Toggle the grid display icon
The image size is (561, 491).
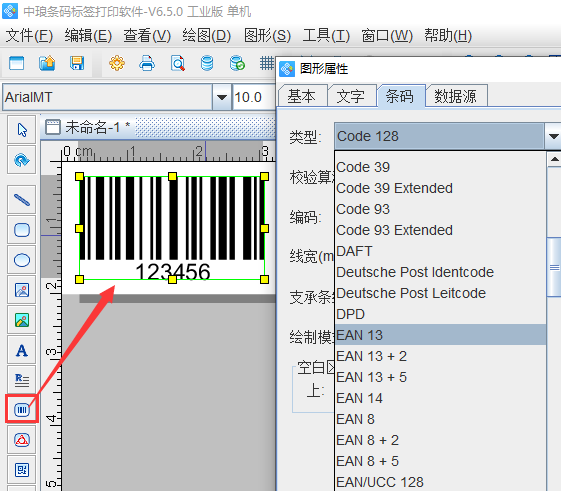click(x=267, y=63)
